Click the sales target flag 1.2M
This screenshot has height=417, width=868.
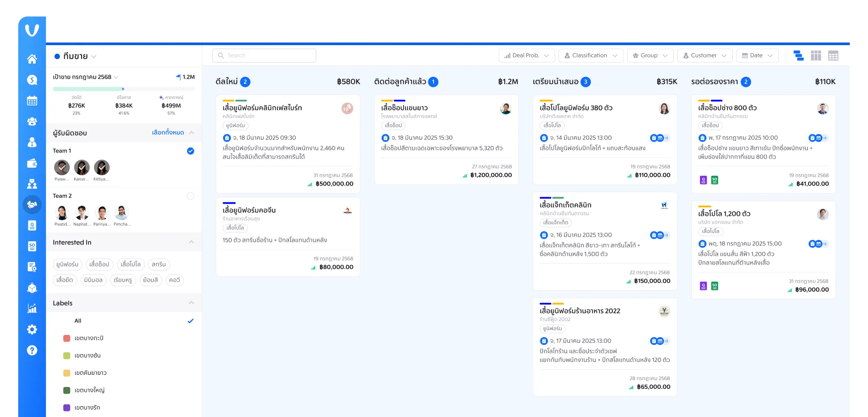[x=185, y=77]
